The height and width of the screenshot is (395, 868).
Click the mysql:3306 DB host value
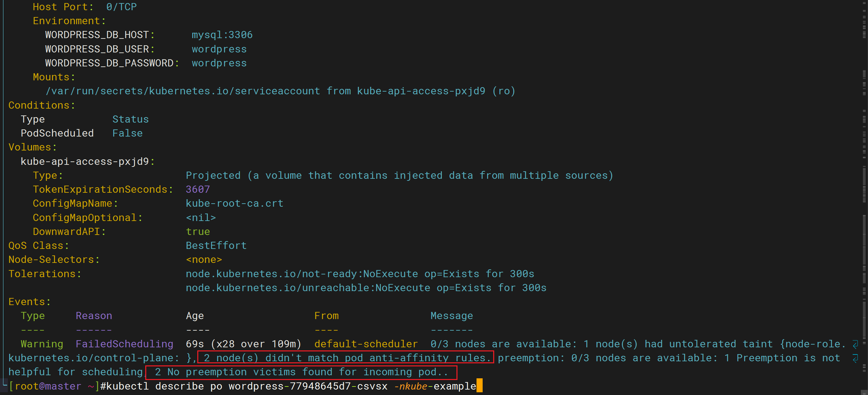pos(222,35)
